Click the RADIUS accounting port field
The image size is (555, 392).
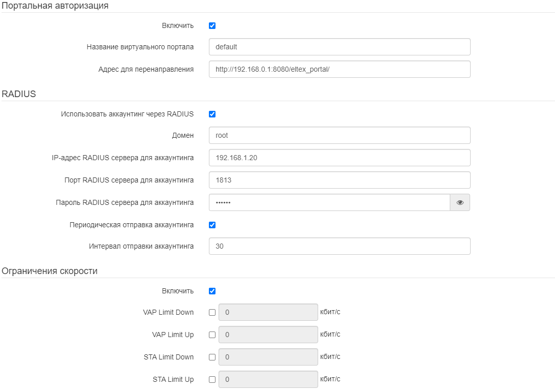[x=340, y=180]
